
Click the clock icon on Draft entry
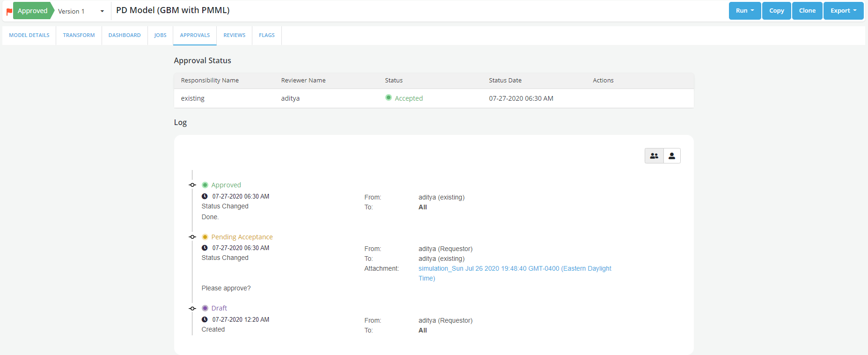(x=205, y=319)
